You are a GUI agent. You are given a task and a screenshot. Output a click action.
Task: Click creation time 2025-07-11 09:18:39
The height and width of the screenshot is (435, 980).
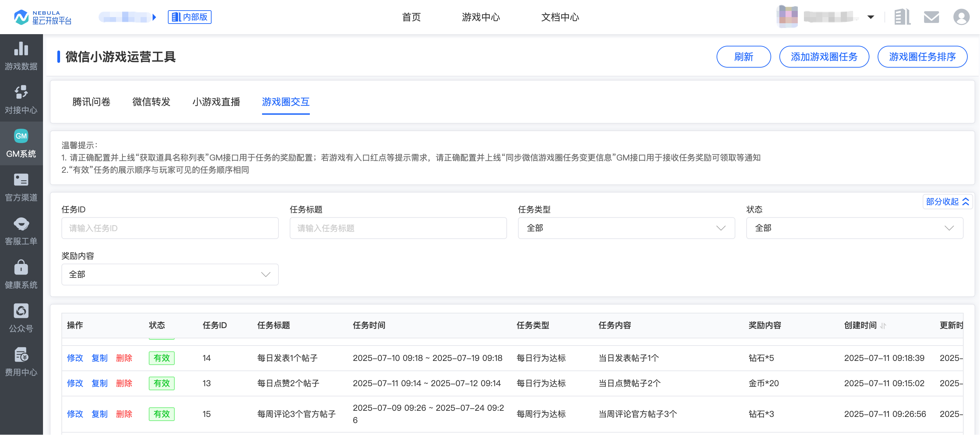884,358
